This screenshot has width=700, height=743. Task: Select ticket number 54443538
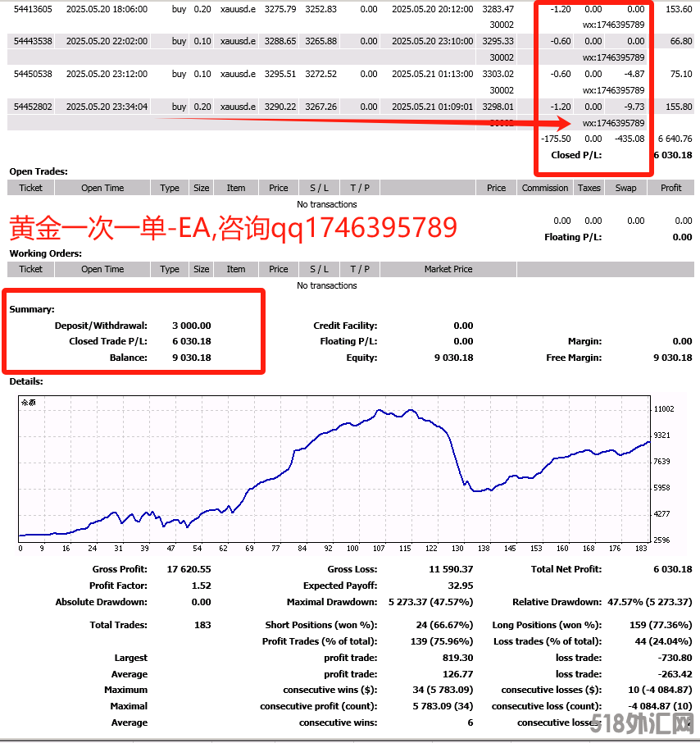[33, 41]
